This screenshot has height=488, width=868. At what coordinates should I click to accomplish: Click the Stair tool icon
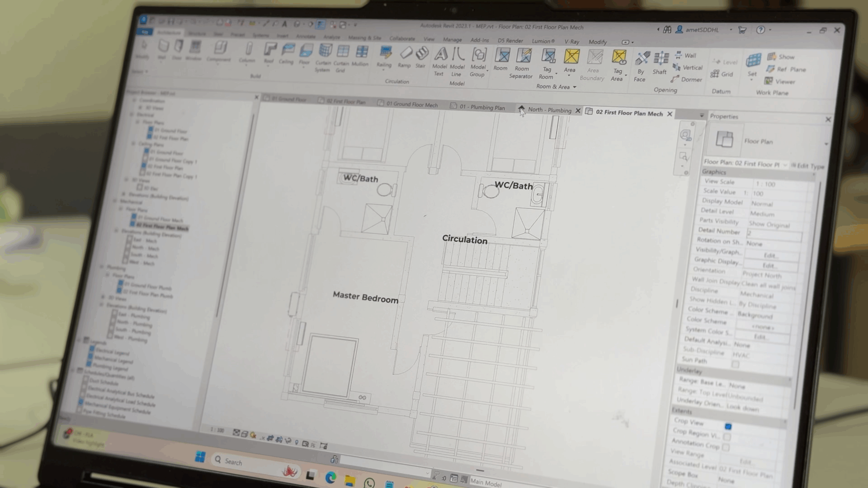422,54
